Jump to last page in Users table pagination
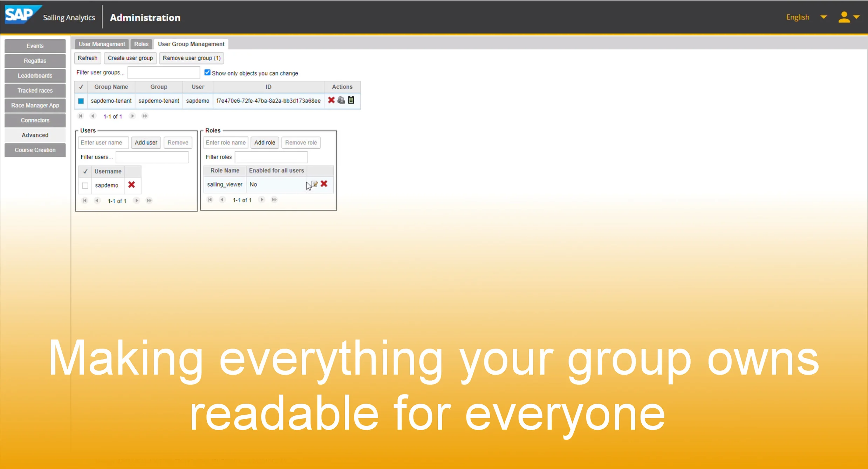Screen dimensions: 868x469 click(149, 200)
